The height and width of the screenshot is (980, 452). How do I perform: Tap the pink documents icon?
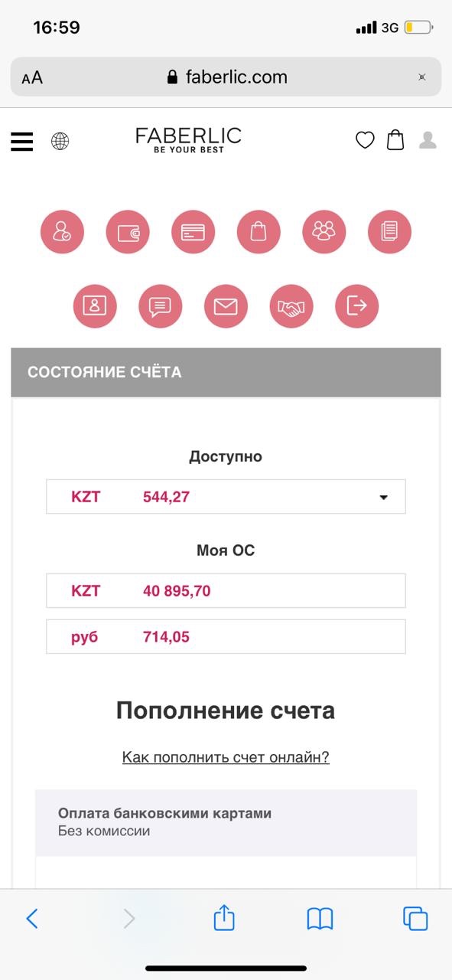coord(390,231)
